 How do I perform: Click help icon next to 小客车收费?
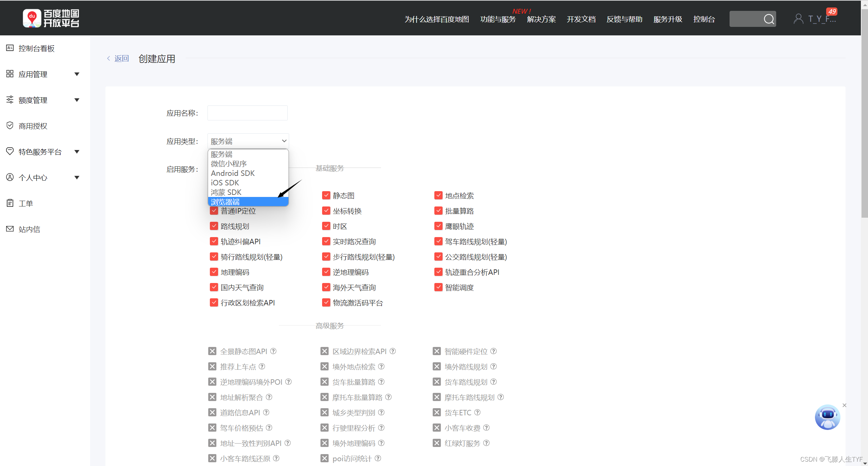pos(486,428)
